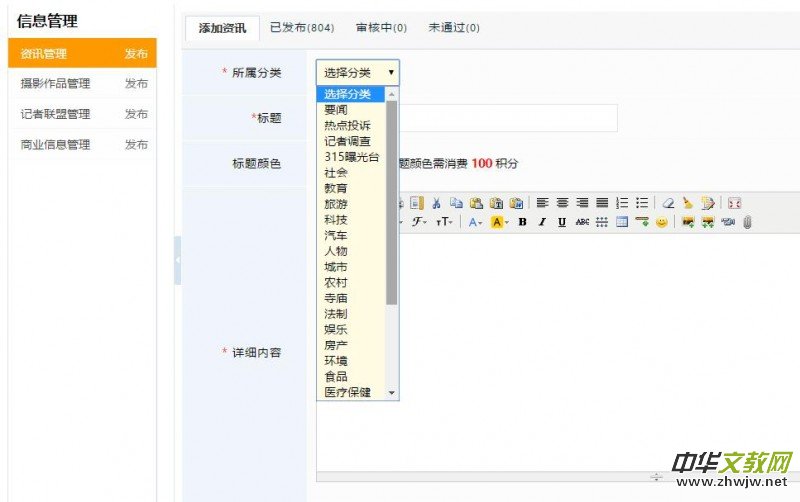This screenshot has height=502, width=800.
Task: Insert numbered list in editor
Action: (622, 202)
